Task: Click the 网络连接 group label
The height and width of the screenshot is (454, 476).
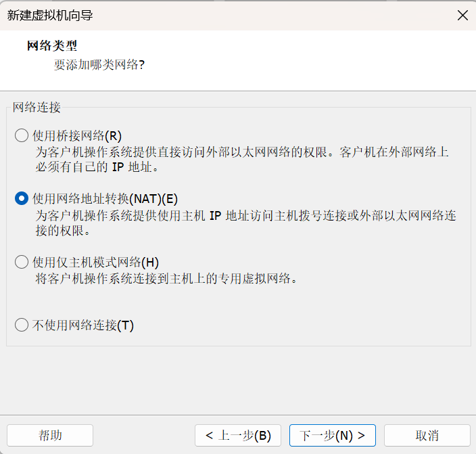Action: pos(37,108)
